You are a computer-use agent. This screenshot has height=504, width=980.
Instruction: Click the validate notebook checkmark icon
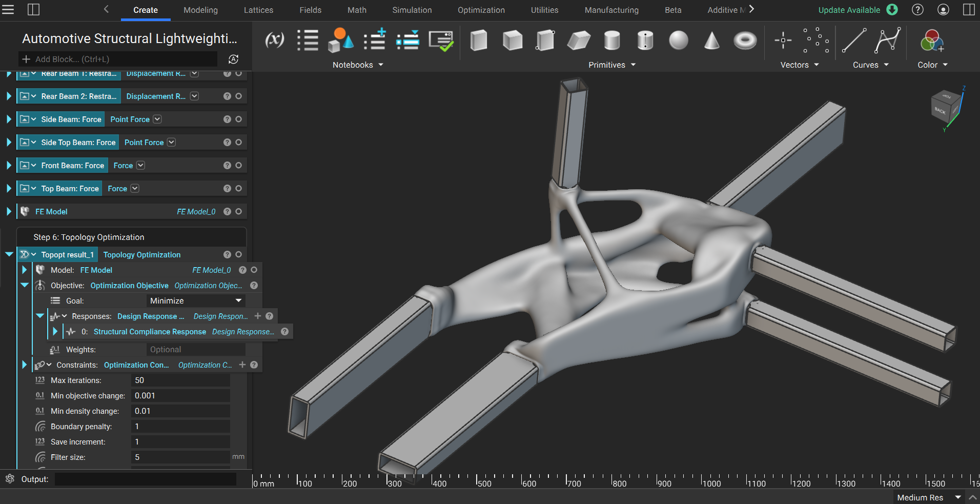441,41
